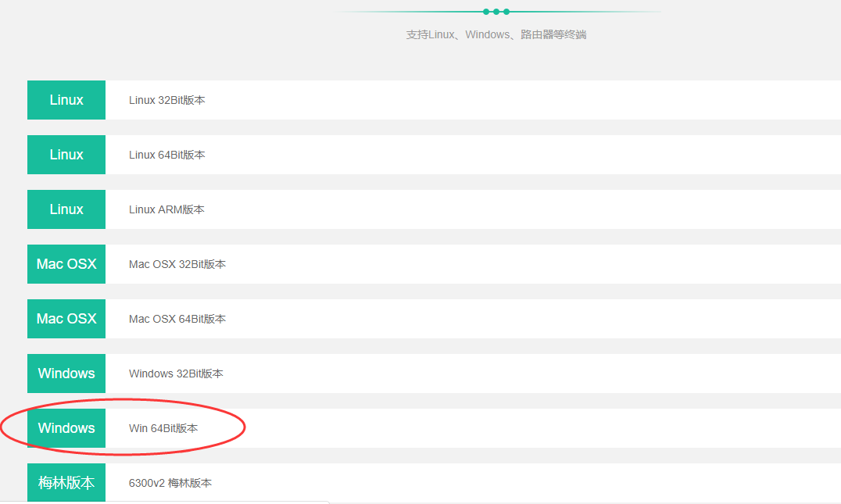This screenshot has width=841, height=504.
Task: Click the Windows badge for the 32Bit row
Action: tap(66, 374)
